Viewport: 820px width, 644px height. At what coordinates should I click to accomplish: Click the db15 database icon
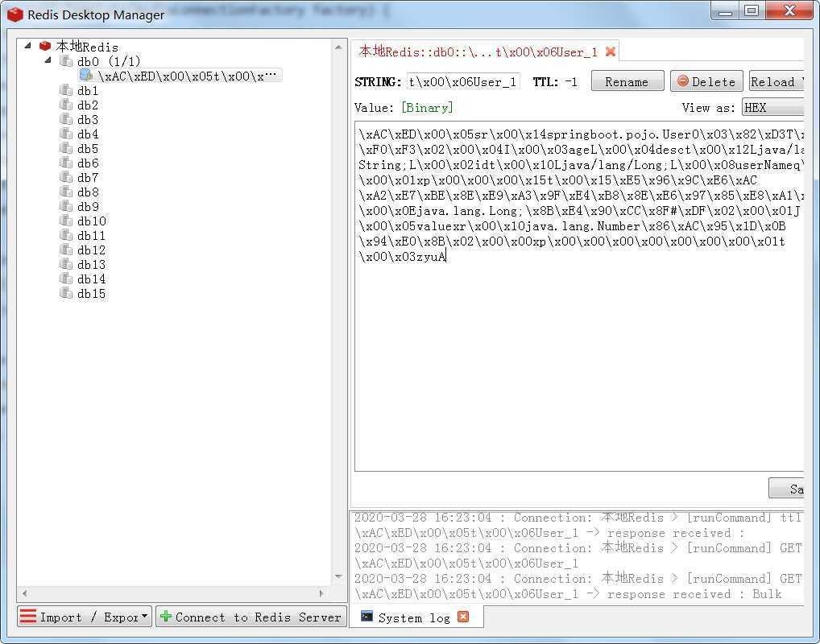[66, 293]
